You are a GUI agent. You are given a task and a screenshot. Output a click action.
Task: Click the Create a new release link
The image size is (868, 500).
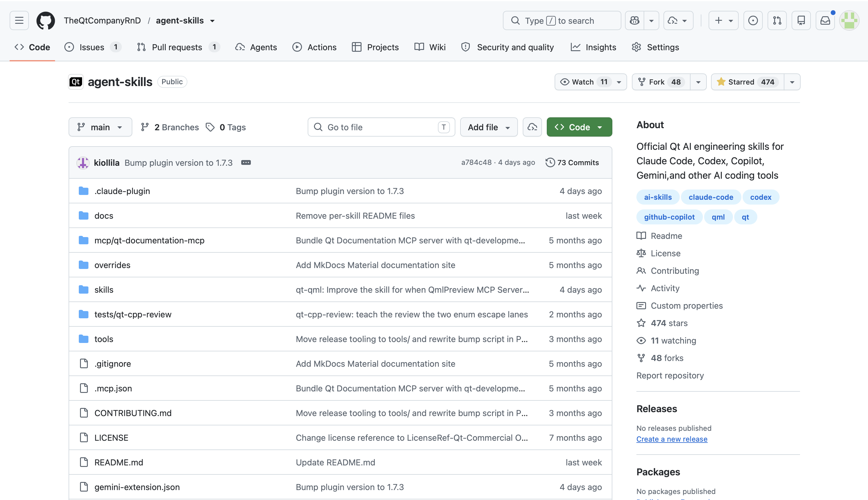(672, 439)
